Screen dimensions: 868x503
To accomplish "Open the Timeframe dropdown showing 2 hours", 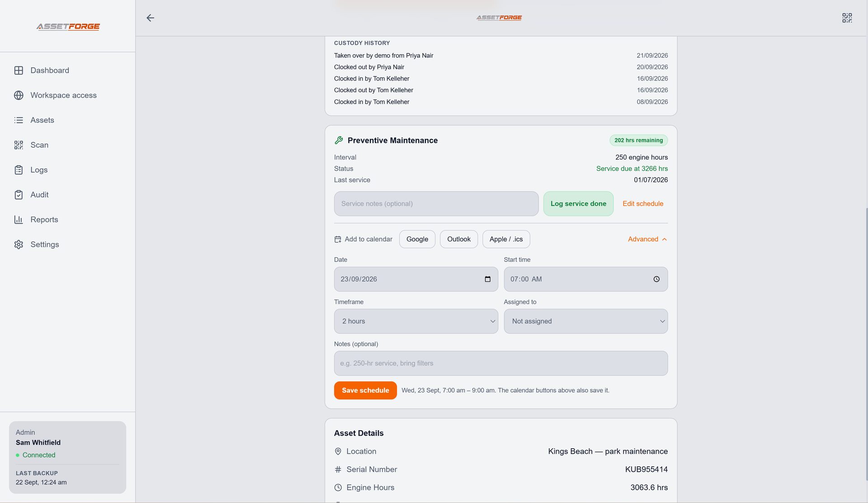I will (x=416, y=321).
